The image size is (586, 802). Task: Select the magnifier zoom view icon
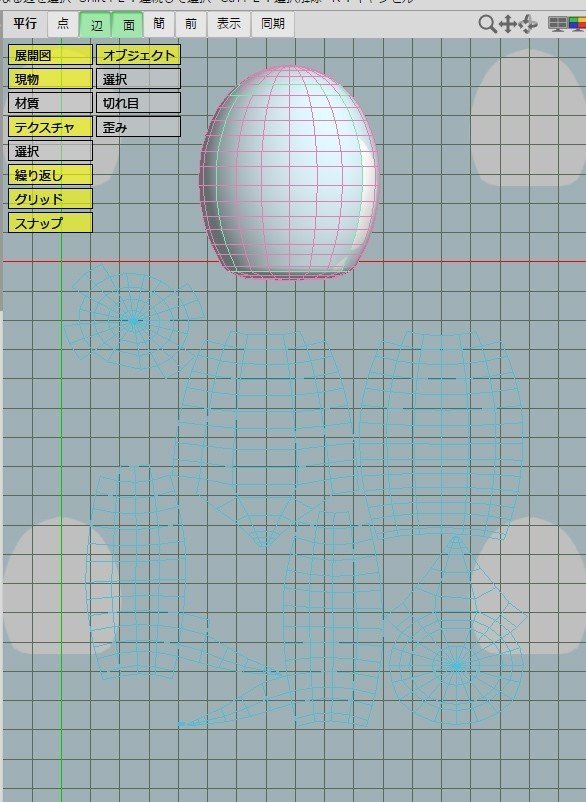(x=487, y=24)
